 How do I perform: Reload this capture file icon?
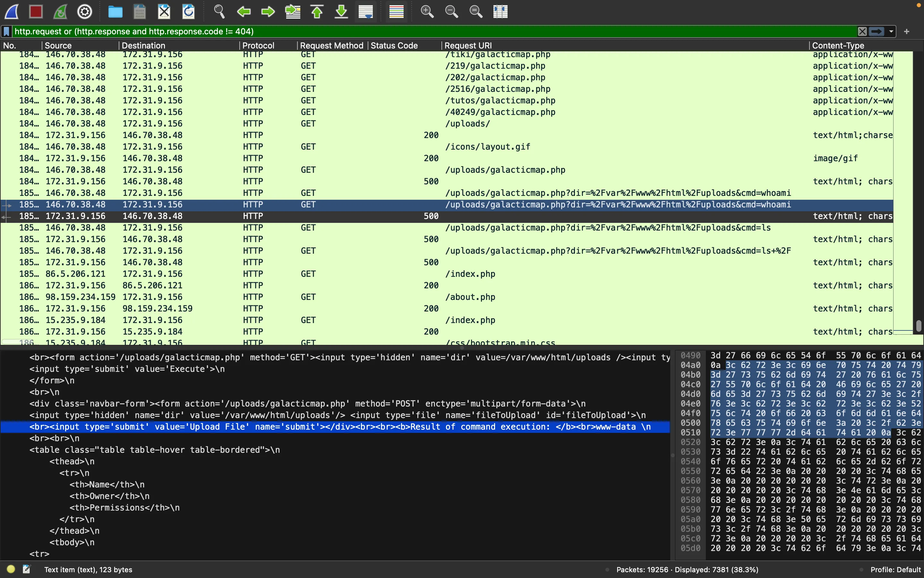pyautogui.click(x=189, y=12)
